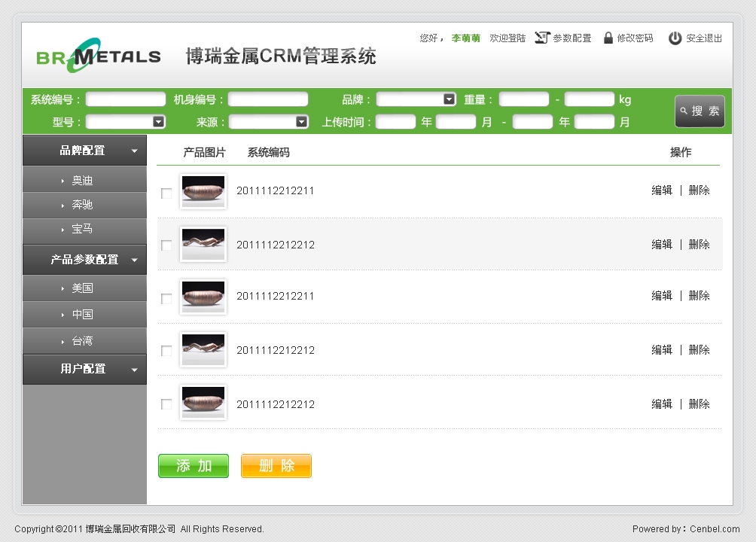Click 编辑 in the fourth product row
The width and height of the screenshot is (756, 542).
pyautogui.click(x=662, y=349)
